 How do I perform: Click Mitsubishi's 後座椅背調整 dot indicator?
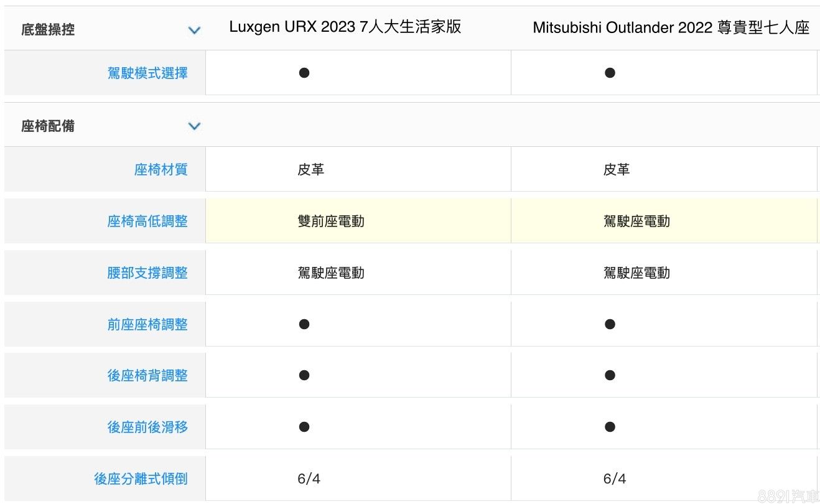[610, 375]
